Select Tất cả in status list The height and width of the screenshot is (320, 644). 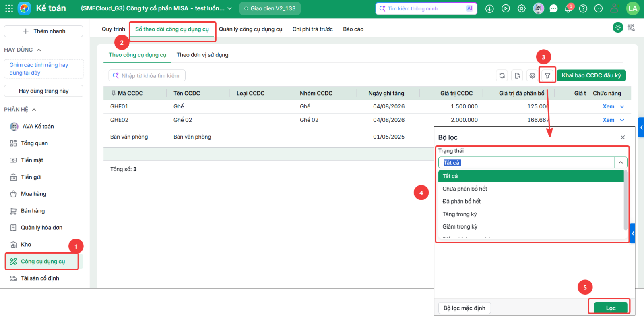[531, 176]
